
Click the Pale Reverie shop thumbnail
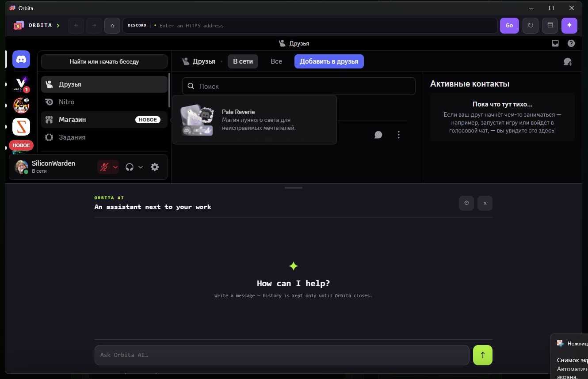pos(197,120)
